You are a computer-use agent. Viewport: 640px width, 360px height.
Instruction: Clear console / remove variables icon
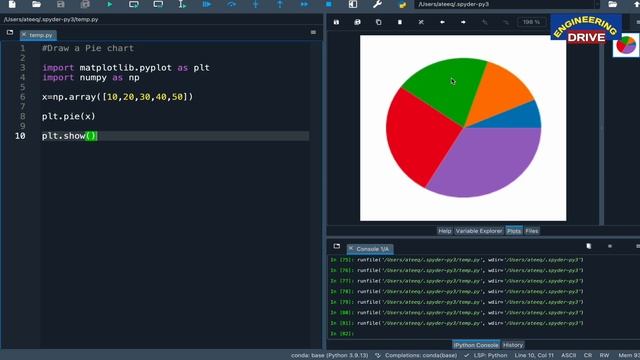[589, 246]
